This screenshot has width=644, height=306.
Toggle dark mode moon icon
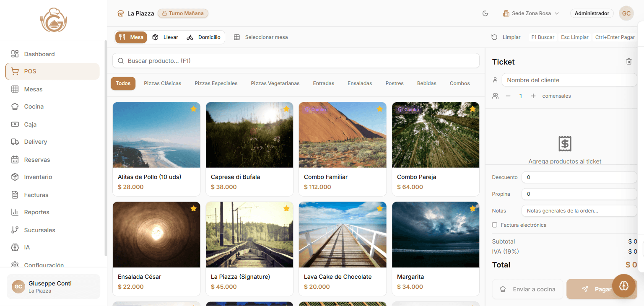click(x=486, y=13)
